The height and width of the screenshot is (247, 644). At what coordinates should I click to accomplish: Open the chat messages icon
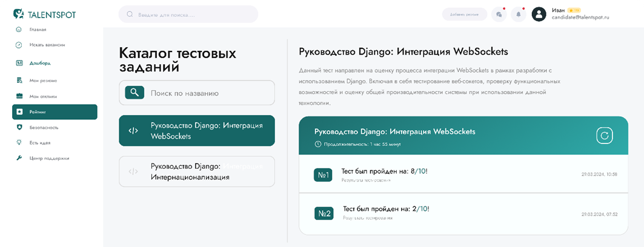pyautogui.click(x=499, y=15)
